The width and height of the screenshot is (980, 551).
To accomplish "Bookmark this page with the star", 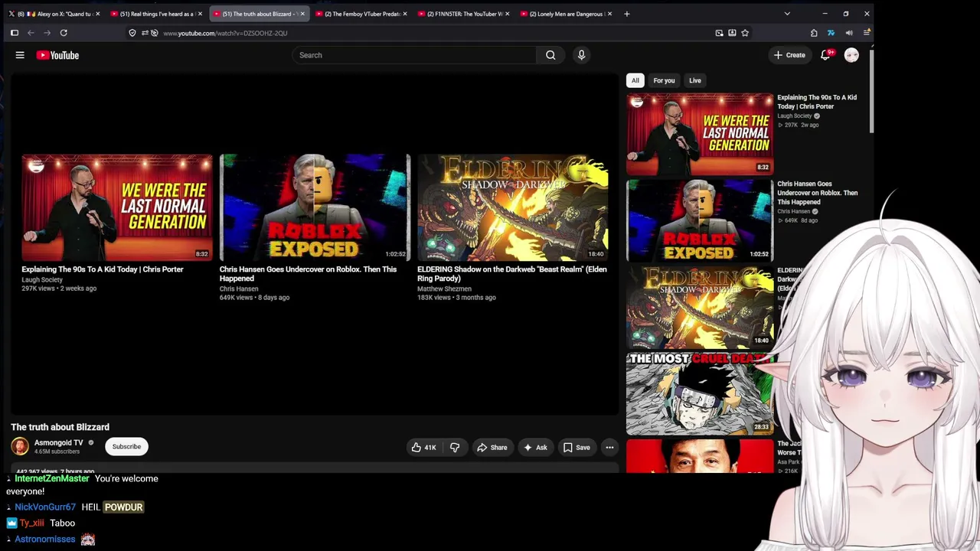I will pos(745,33).
